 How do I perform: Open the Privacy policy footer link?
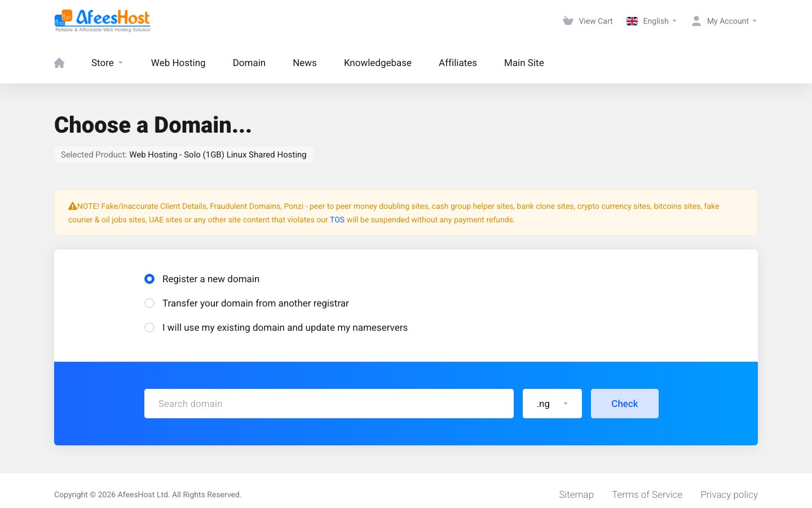coord(729,494)
